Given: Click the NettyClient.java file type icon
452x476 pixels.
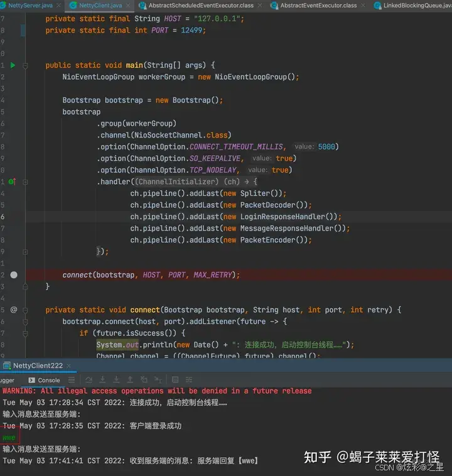Looking at the screenshot, I should [x=73, y=6].
